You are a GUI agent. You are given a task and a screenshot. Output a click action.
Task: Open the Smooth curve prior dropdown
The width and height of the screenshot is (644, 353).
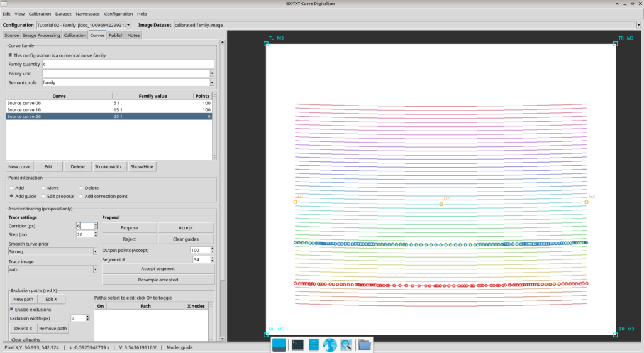coord(95,251)
